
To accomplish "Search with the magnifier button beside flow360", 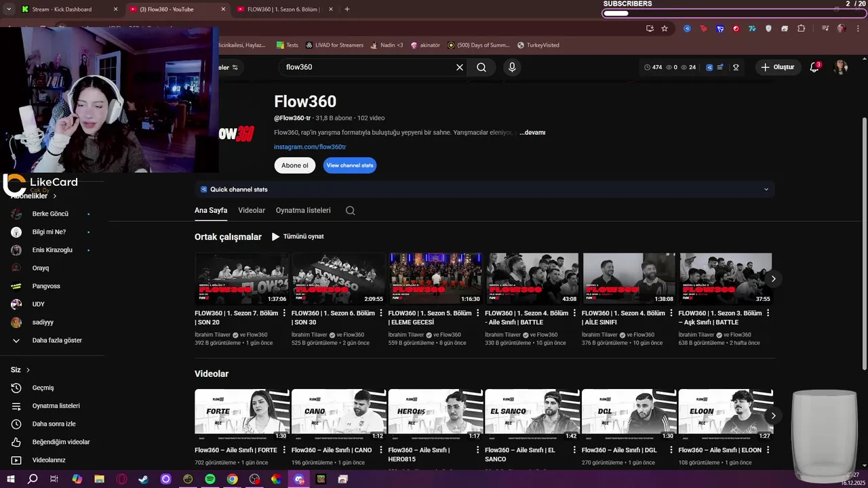I will pos(481,67).
